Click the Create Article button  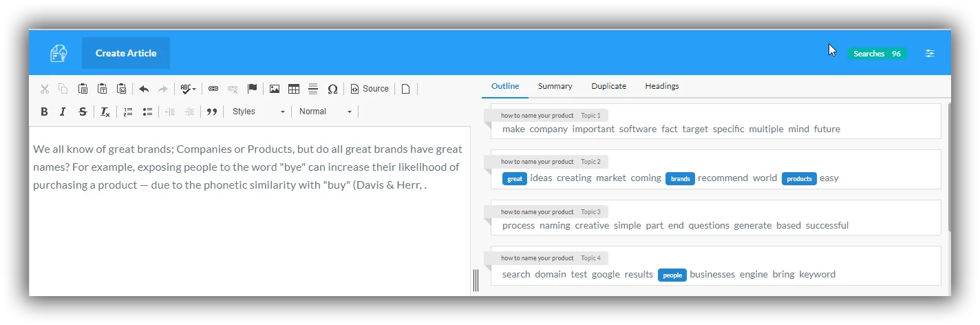pyautogui.click(x=126, y=53)
